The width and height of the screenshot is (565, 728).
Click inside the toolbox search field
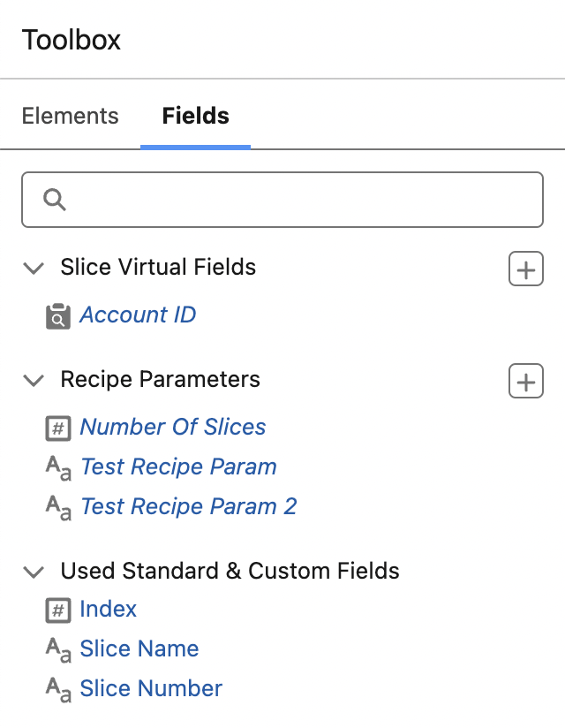(x=282, y=200)
